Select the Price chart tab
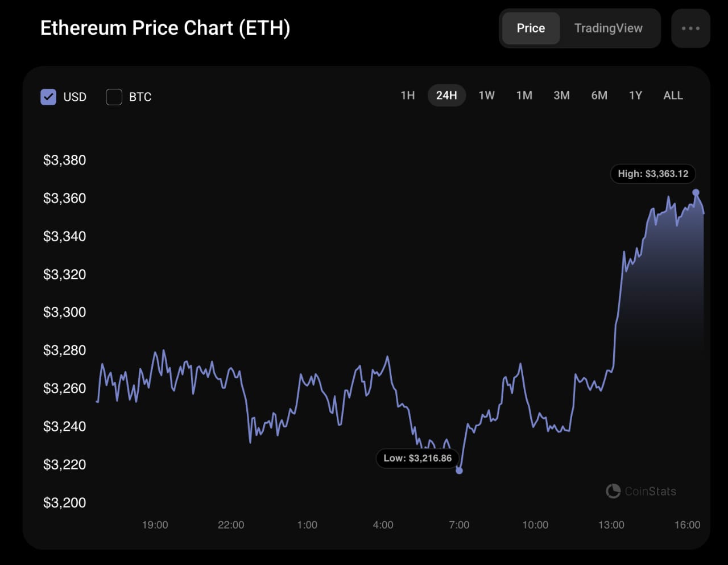 [x=531, y=28]
